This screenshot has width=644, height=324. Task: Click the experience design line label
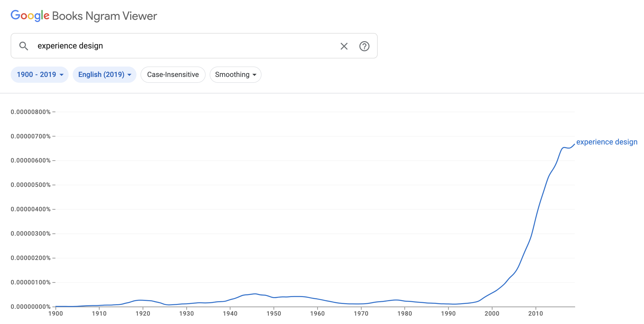click(x=607, y=142)
